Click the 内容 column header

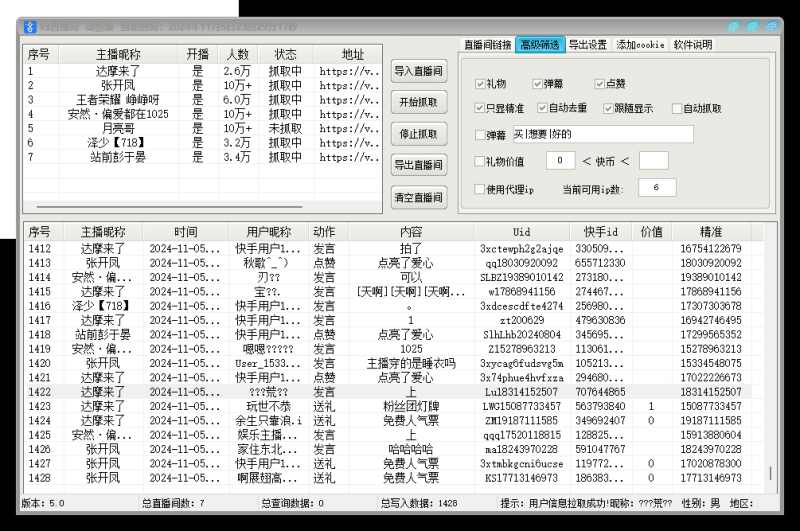click(411, 232)
